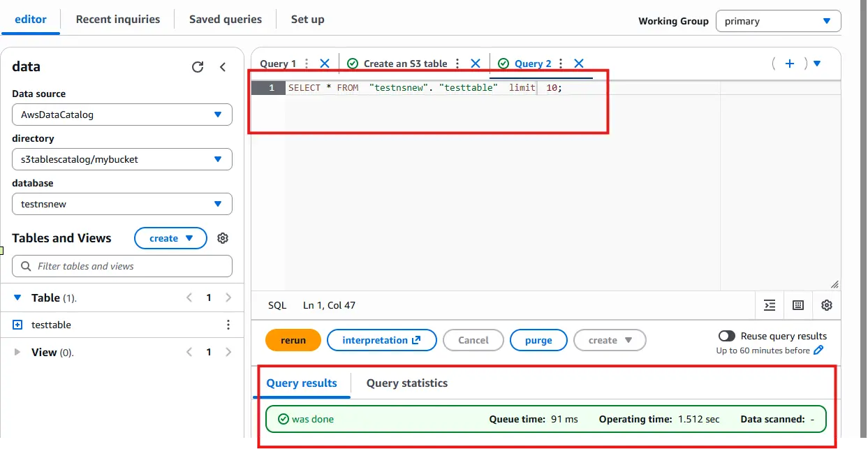
Task: Open the Working Group dropdown
Action: [778, 21]
